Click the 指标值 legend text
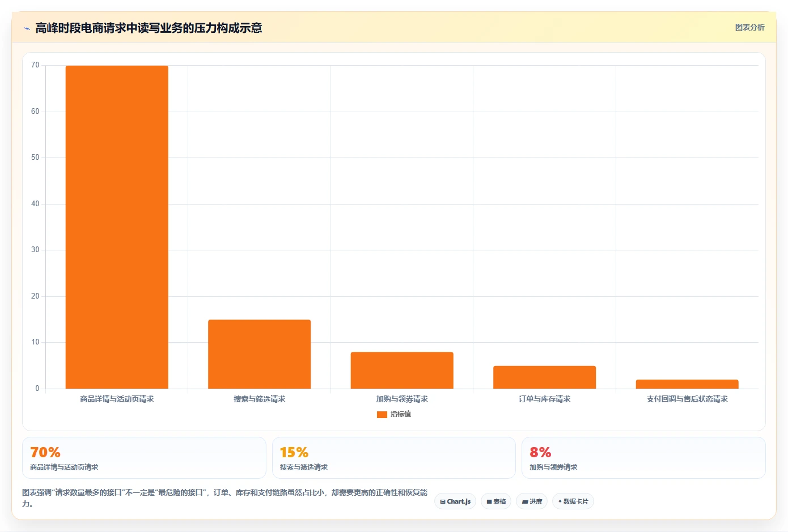Image resolution: width=788 pixels, height=532 pixels. pyautogui.click(x=401, y=414)
